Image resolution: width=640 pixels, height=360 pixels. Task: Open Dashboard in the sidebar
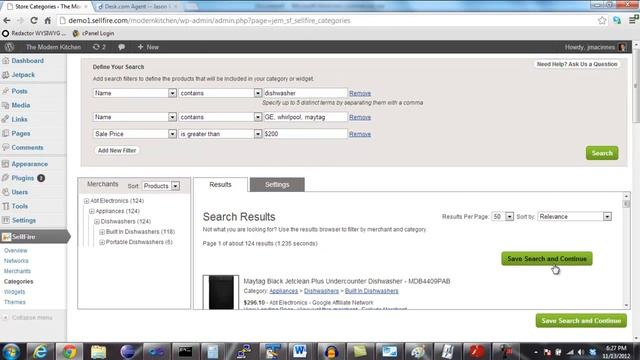pos(27,60)
